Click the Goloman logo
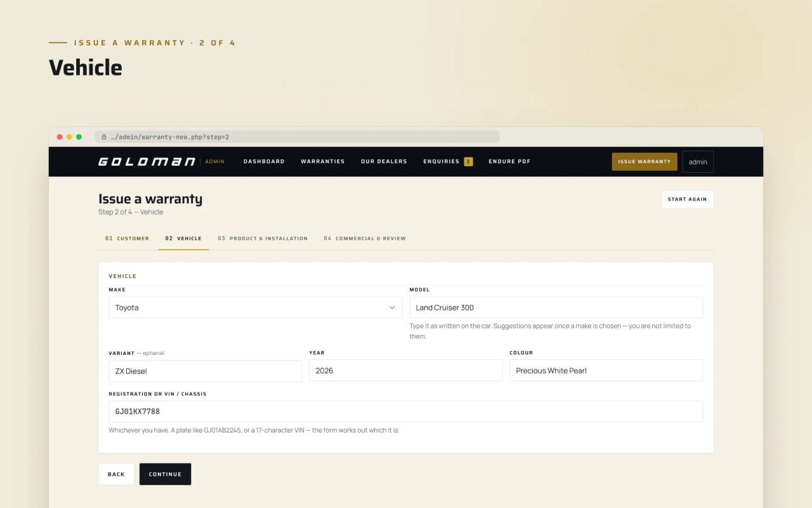Screen dimensions: 812x508 pyautogui.click(x=147, y=161)
